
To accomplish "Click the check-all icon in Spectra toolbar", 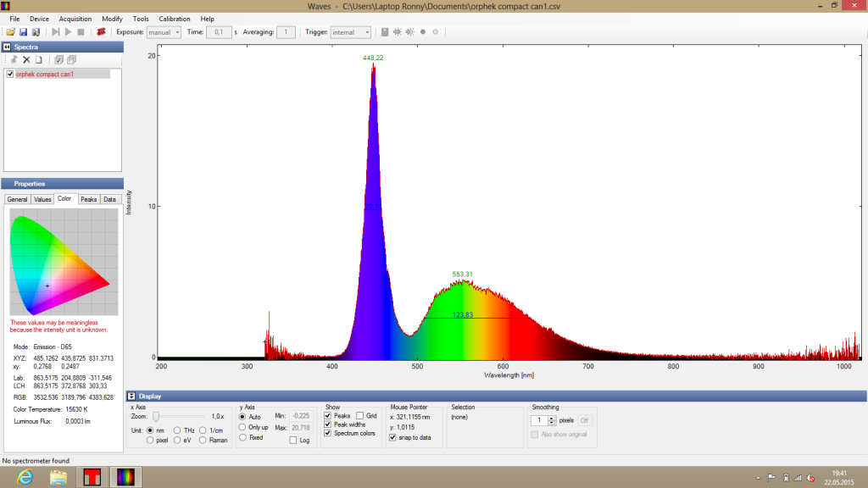I will pos(58,60).
